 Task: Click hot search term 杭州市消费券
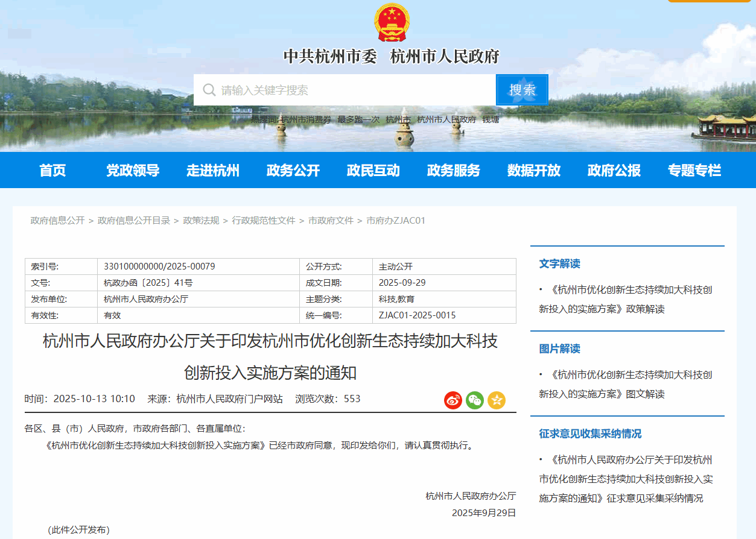[x=306, y=119]
